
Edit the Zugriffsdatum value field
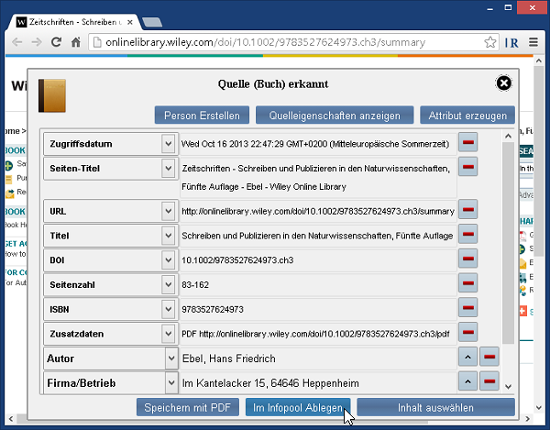(318, 144)
